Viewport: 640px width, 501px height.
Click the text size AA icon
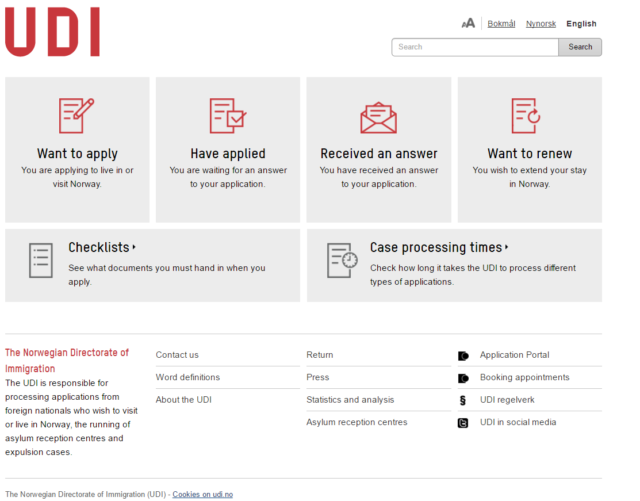coord(468,23)
